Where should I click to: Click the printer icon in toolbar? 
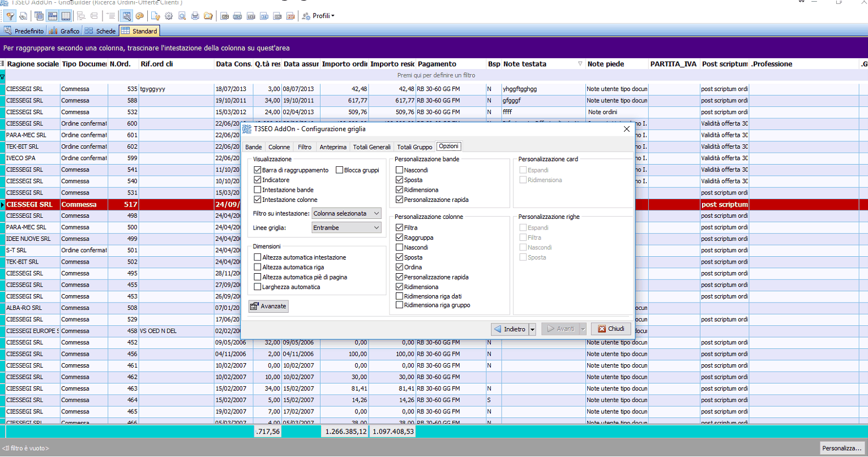pos(195,16)
